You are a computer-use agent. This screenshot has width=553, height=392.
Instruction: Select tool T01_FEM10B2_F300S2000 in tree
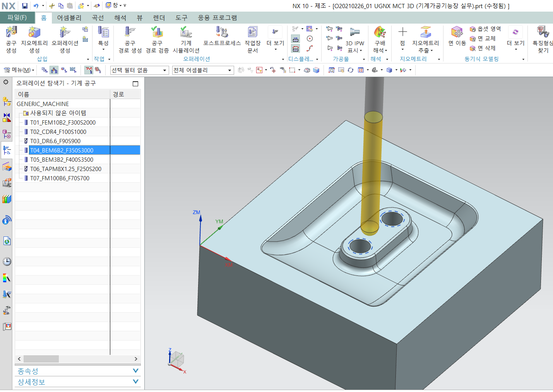63,122
